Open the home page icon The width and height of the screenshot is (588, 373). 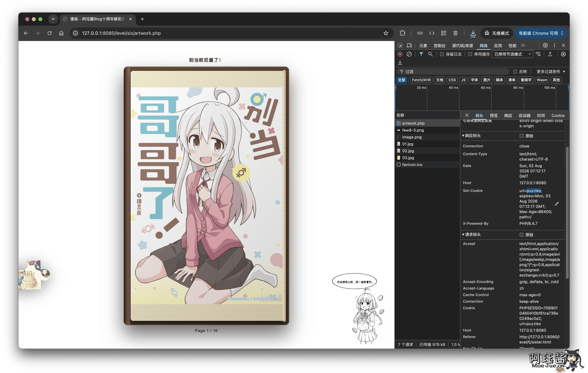61,33
